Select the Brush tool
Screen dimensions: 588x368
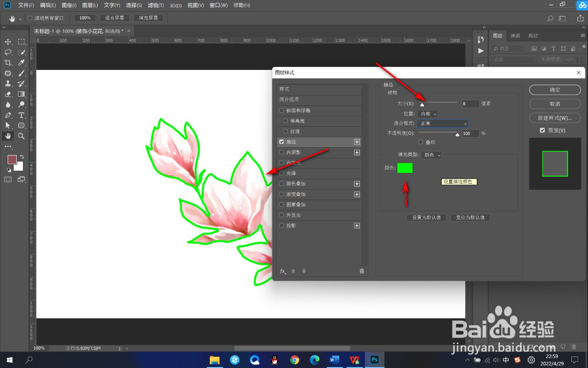[x=21, y=73]
